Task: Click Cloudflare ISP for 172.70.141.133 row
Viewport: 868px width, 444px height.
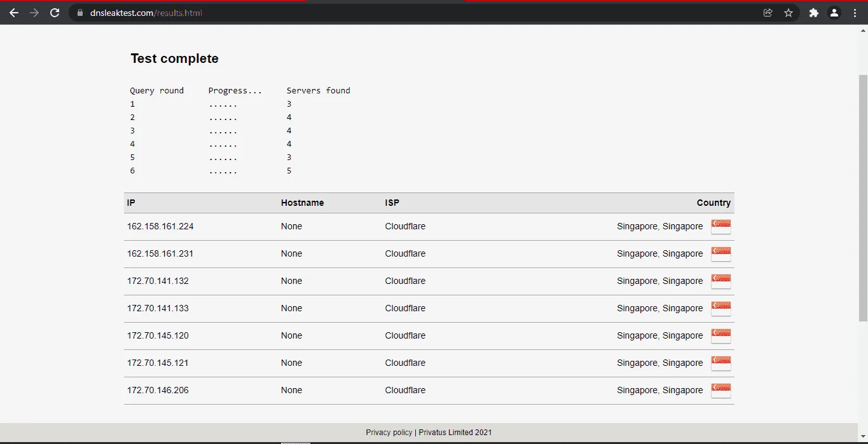Action: 405,309
